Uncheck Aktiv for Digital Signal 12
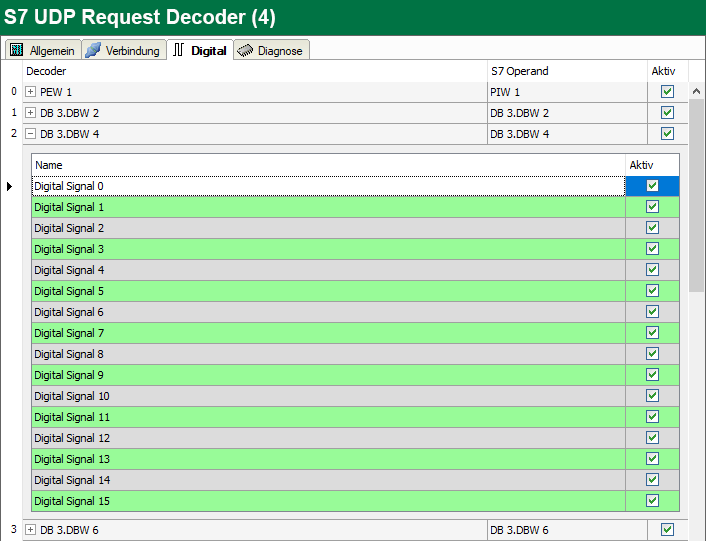The height and width of the screenshot is (541, 706). (652, 438)
